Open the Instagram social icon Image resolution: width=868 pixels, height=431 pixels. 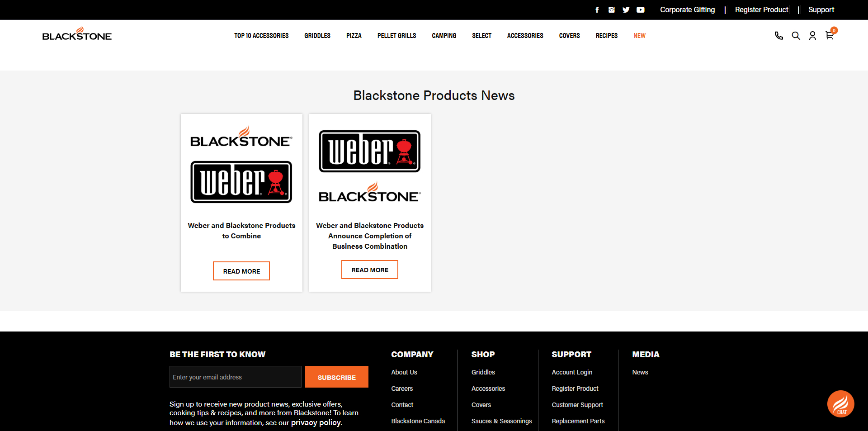click(611, 9)
